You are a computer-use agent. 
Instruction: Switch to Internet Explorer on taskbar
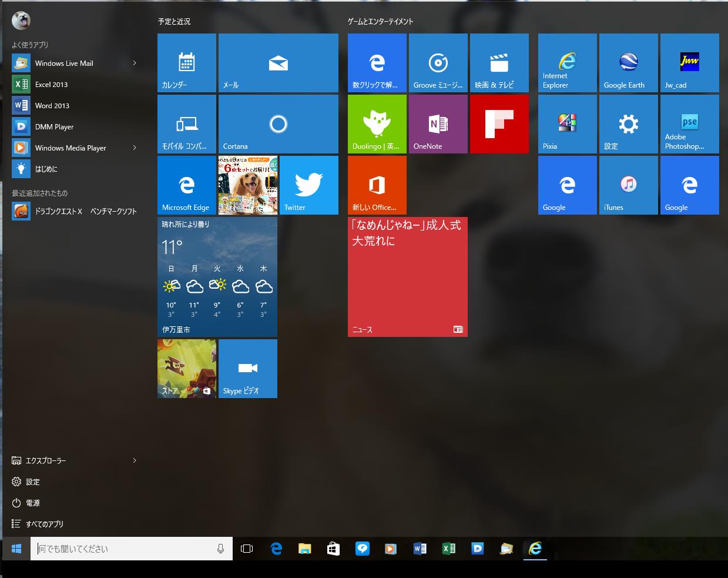pos(535,549)
